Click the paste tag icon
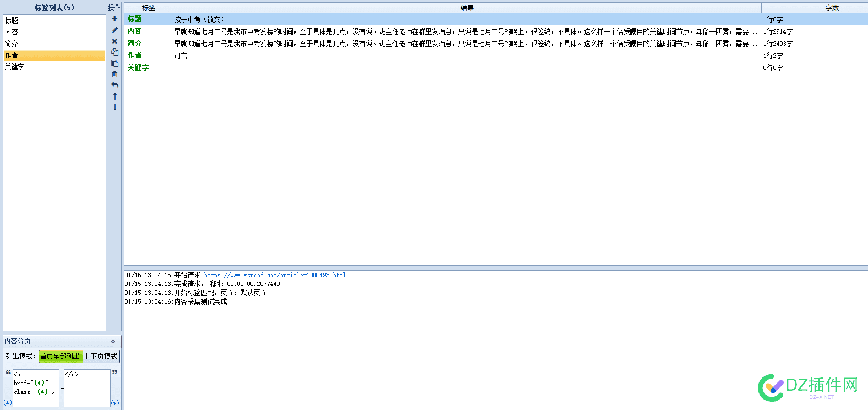 [x=114, y=63]
